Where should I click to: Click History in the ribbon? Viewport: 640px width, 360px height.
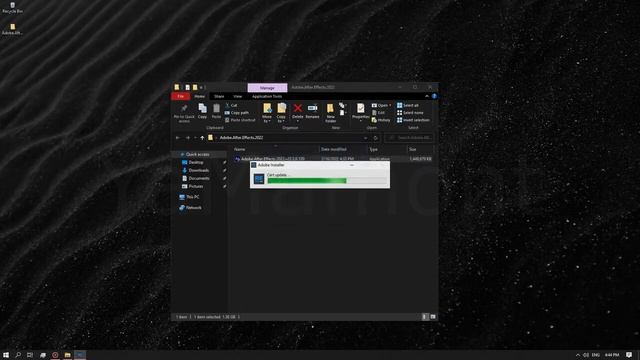pyautogui.click(x=381, y=120)
